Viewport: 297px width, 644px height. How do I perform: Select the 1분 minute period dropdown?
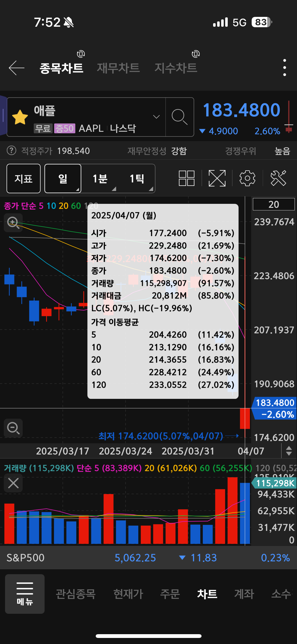100,178
